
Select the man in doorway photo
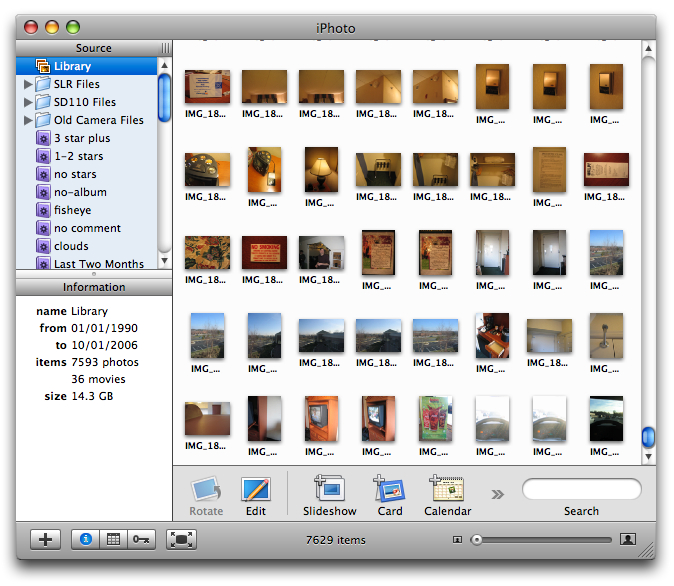(x=321, y=252)
